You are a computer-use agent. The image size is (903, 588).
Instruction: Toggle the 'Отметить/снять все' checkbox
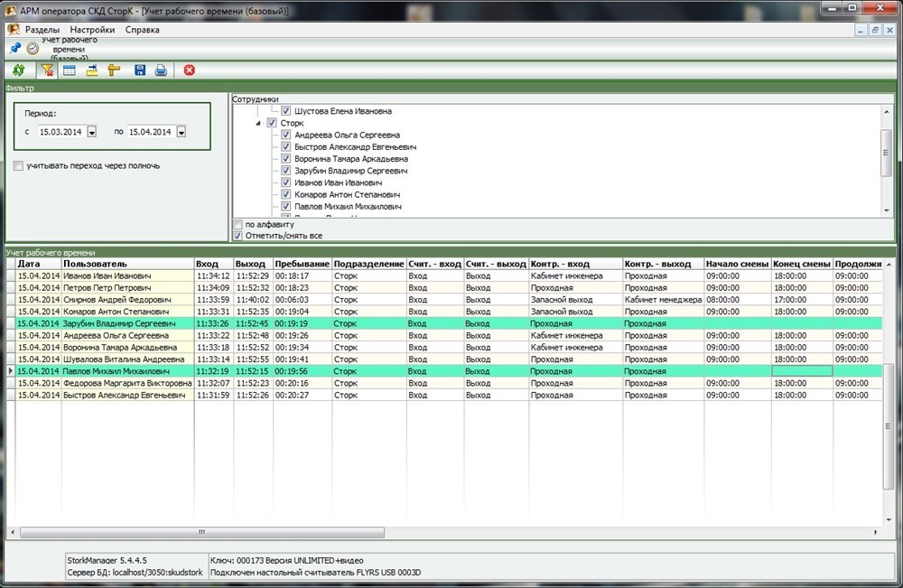[237, 236]
